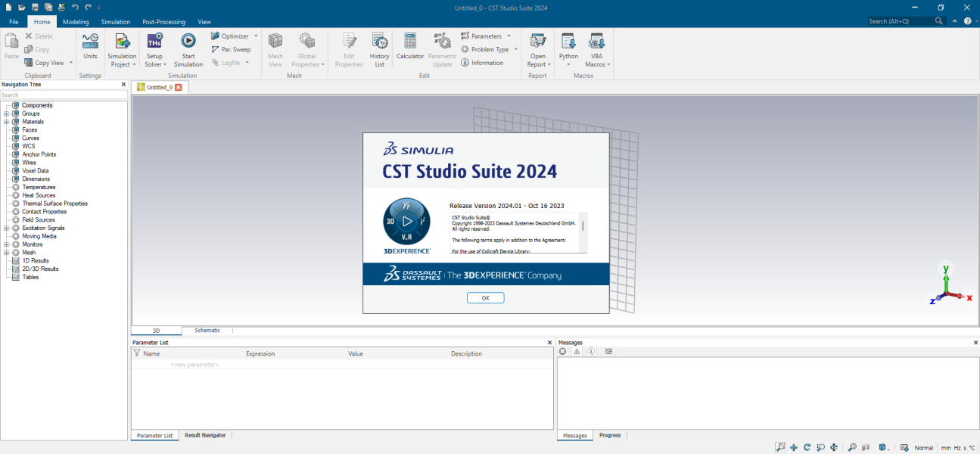Open the History List
The image size is (980, 454).
(x=379, y=50)
